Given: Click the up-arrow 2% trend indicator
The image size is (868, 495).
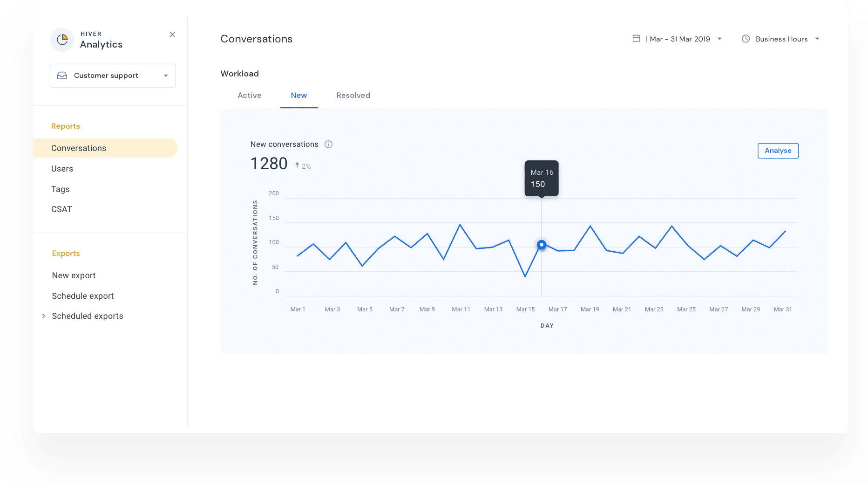Looking at the screenshot, I should (x=303, y=166).
